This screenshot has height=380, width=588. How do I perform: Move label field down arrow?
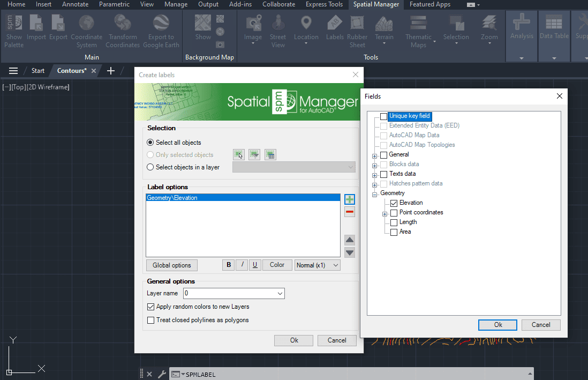pos(350,252)
